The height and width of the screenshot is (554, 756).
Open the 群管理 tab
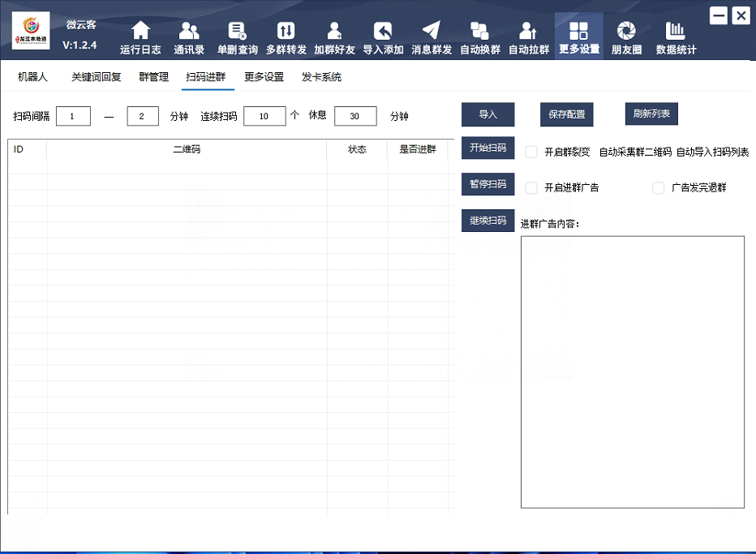[x=153, y=78]
